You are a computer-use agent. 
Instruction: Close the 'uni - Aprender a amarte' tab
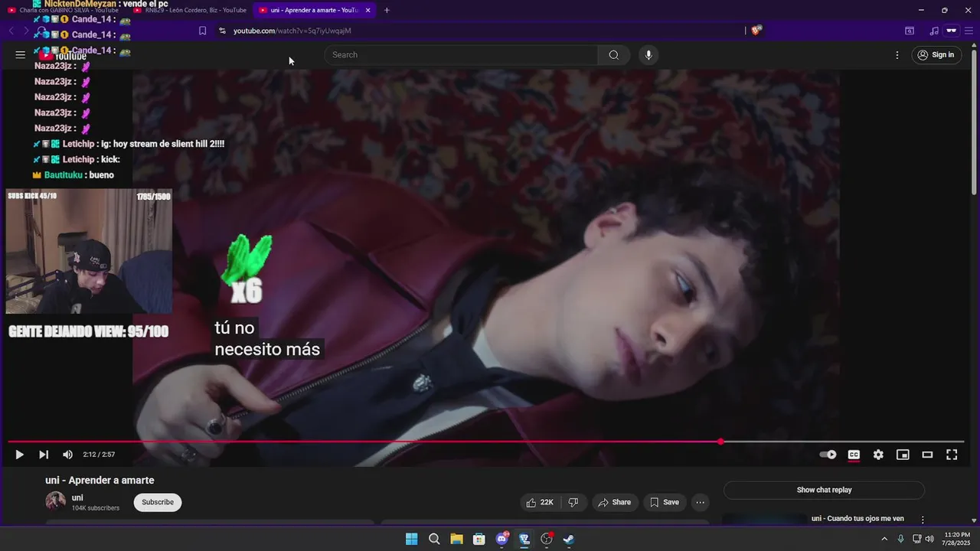click(x=368, y=10)
